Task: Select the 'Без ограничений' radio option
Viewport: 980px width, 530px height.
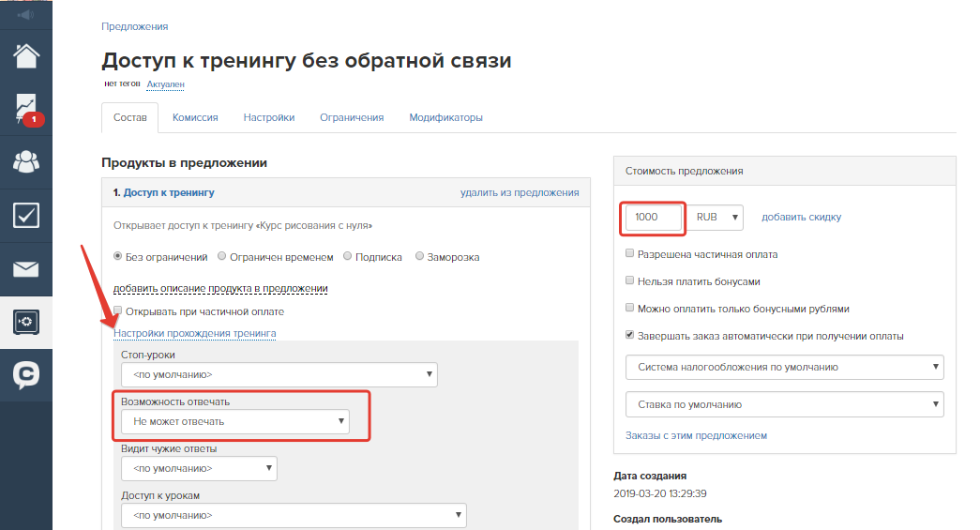Action: coord(117,256)
